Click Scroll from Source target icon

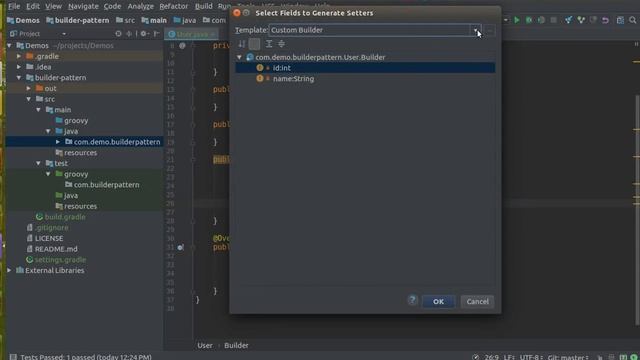pos(118,33)
